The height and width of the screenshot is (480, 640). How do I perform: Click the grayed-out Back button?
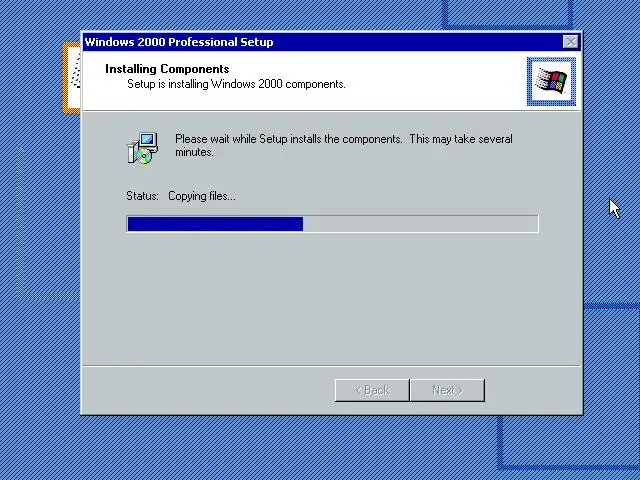point(372,390)
